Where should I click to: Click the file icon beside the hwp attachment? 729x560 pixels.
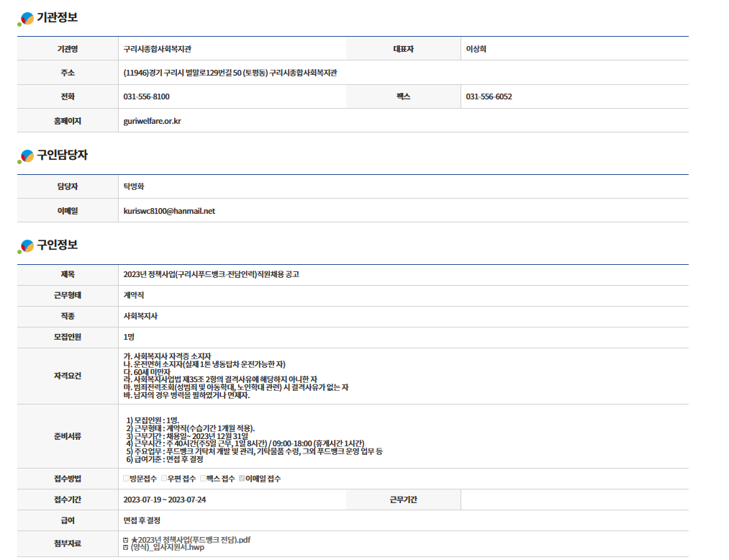point(126,548)
